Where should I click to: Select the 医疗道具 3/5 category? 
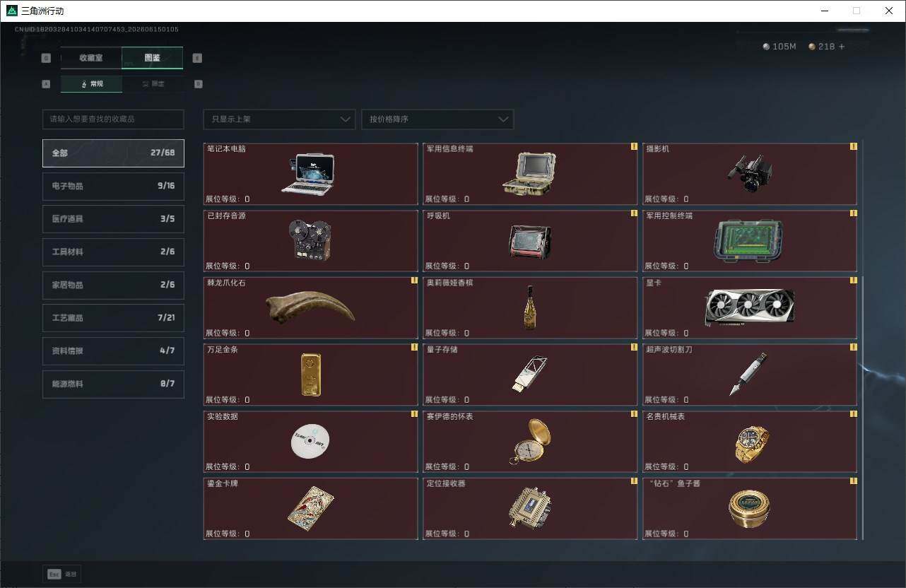click(113, 219)
